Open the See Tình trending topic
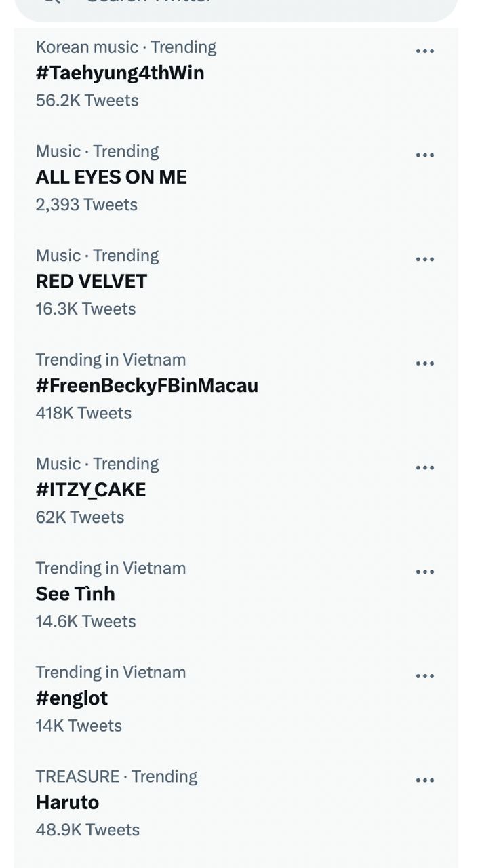 (x=75, y=594)
